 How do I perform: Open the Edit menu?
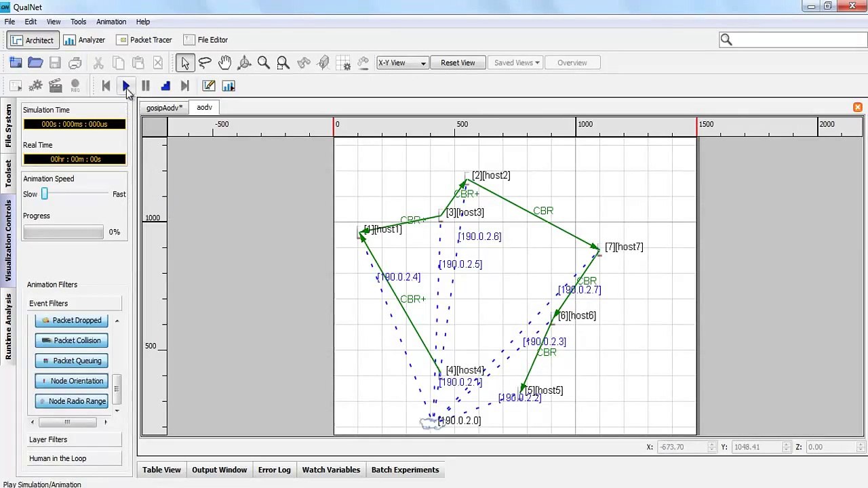[31, 22]
